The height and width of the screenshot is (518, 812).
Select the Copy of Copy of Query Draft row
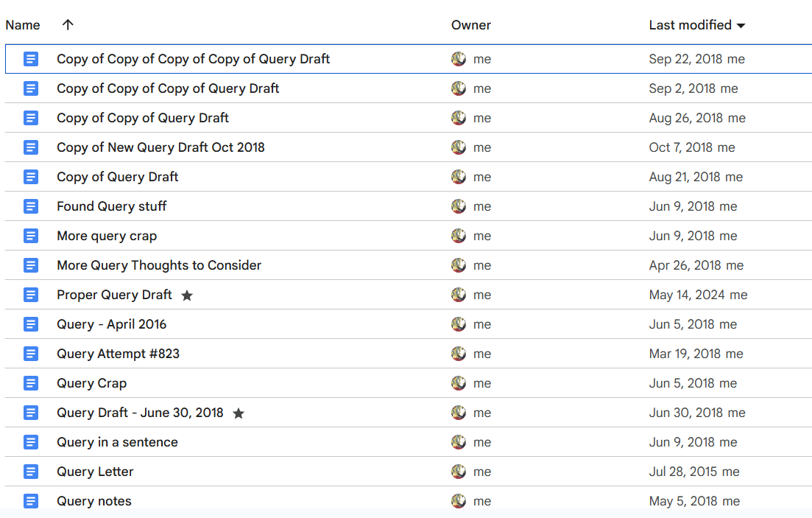(x=143, y=118)
